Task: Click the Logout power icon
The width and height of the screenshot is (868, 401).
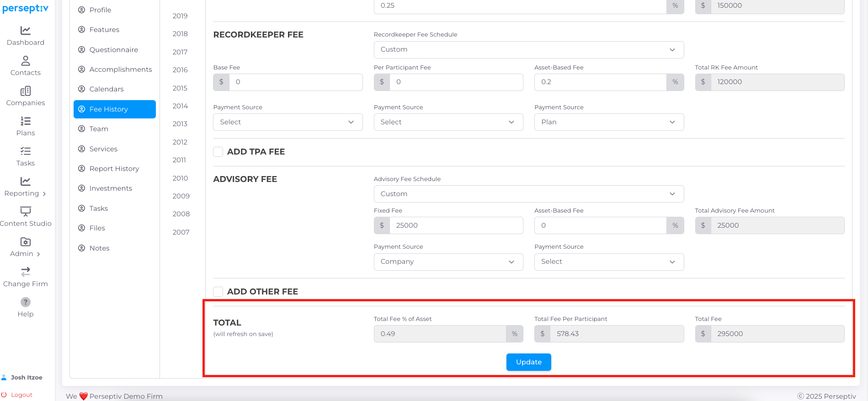Action: [4, 395]
